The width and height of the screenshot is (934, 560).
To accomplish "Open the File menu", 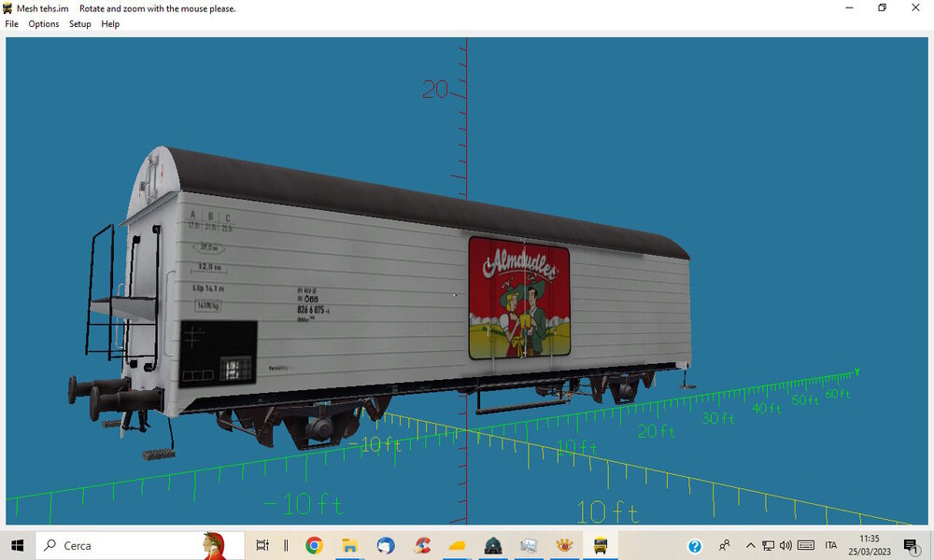I will pos(11,24).
